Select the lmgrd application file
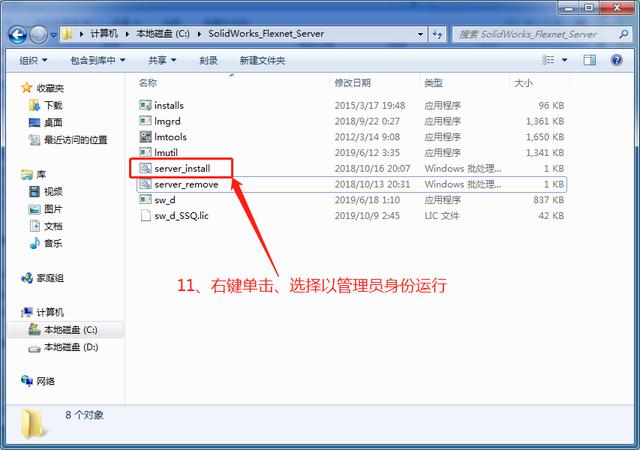The width and height of the screenshot is (640, 450). tap(167, 121)
